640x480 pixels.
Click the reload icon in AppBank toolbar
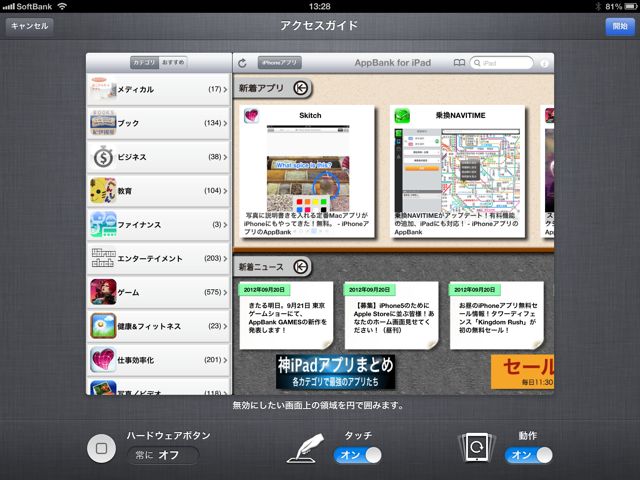click(242, 63)
